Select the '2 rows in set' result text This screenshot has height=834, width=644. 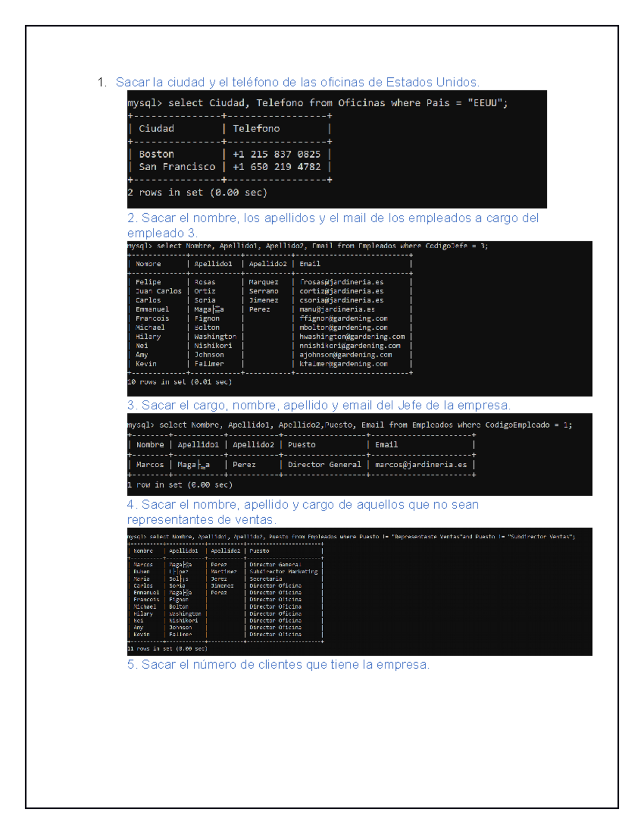197,192
